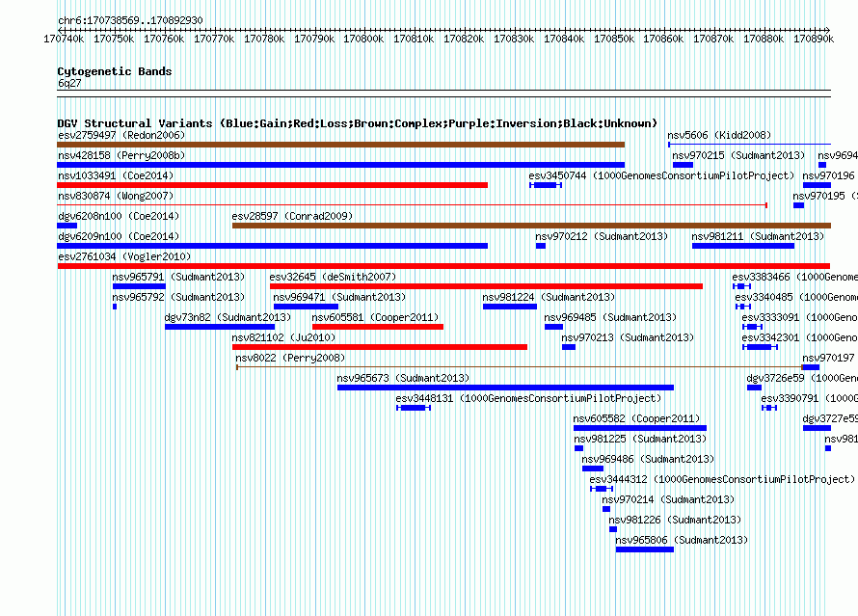Click esv3448131 1000Genomes pilot variant label

point(528,398)
